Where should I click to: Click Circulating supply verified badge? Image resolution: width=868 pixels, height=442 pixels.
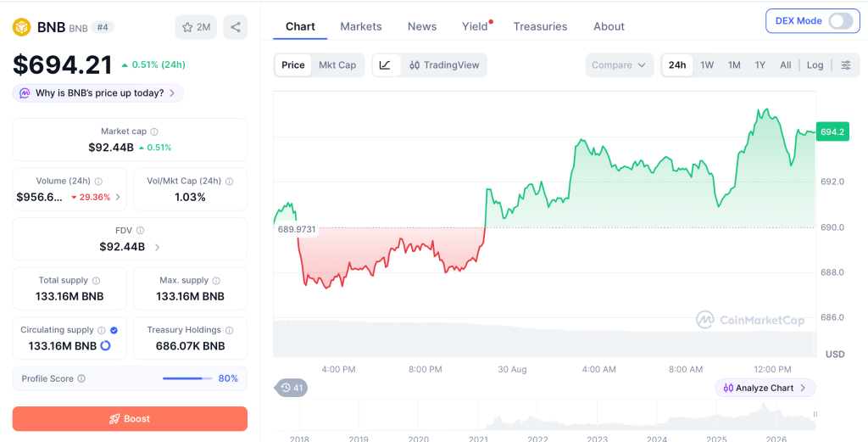(114, 330)
